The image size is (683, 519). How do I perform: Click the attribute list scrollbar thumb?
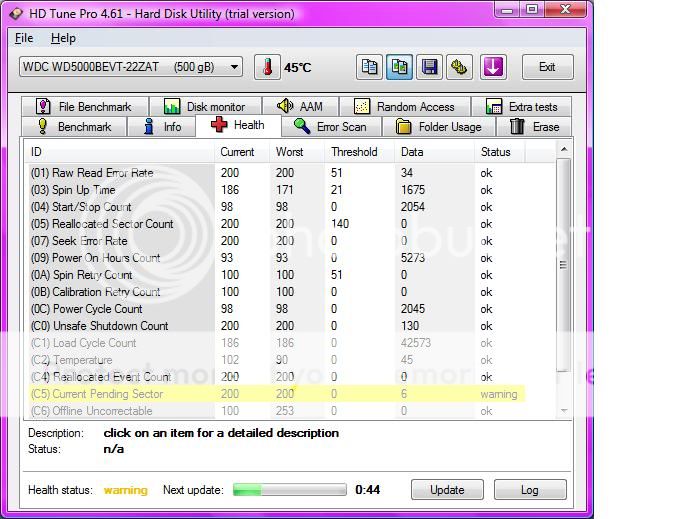(564, 265)
